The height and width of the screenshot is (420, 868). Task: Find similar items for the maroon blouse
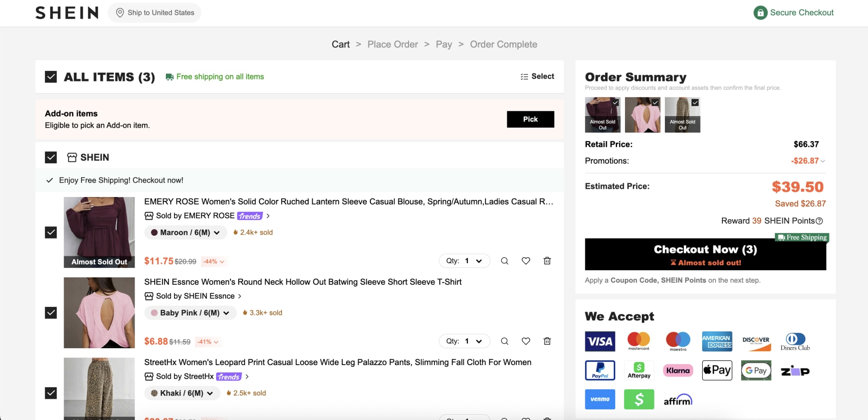pos(504,261)
